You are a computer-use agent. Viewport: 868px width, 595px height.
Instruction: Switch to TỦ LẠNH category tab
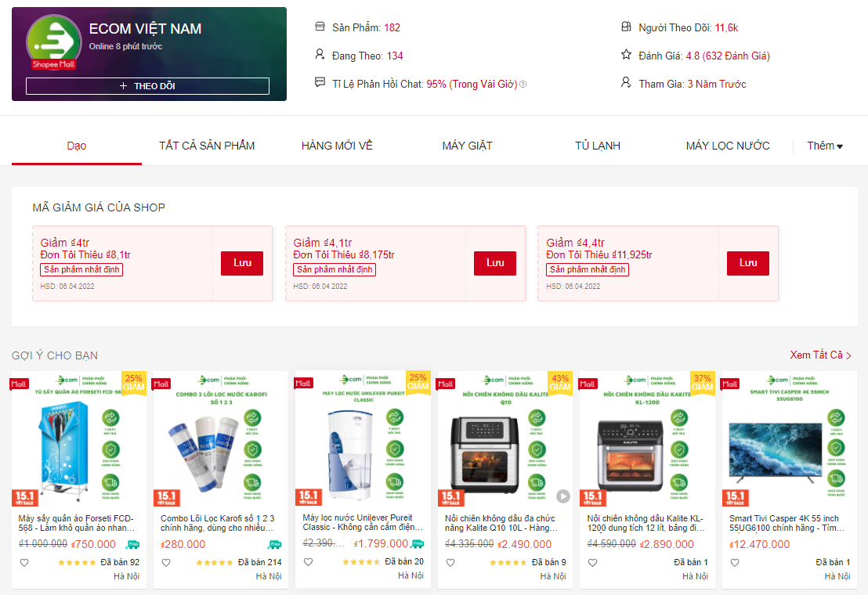click(598, 146)
